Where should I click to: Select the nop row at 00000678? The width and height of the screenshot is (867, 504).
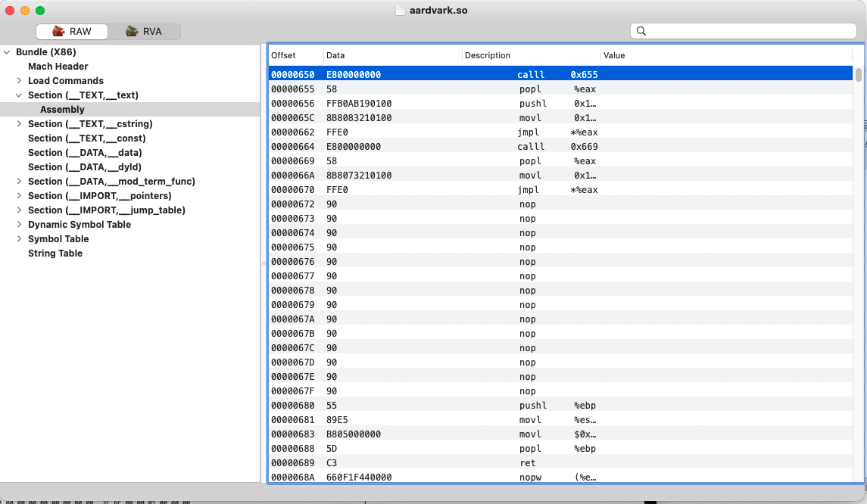(x=560, y=290)
